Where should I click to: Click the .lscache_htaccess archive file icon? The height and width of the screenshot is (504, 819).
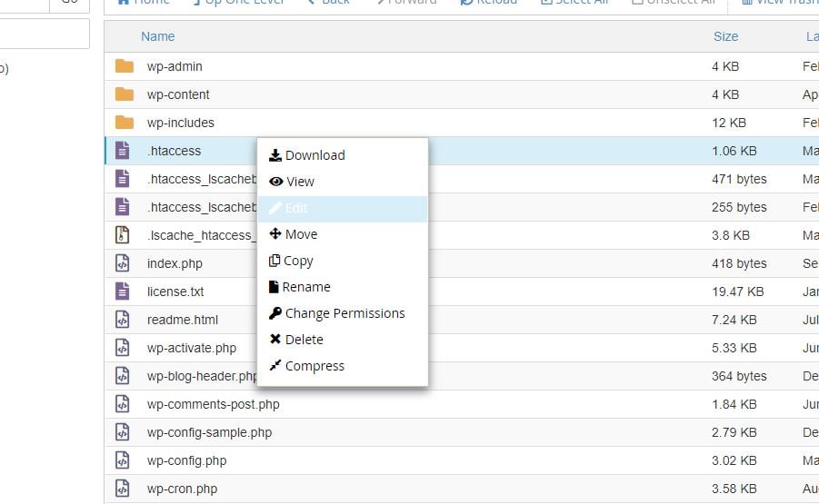tap(123, 235)
